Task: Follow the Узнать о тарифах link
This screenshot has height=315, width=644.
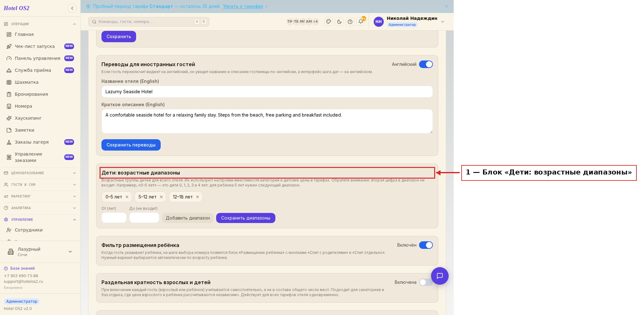Action: coord(243,6)
